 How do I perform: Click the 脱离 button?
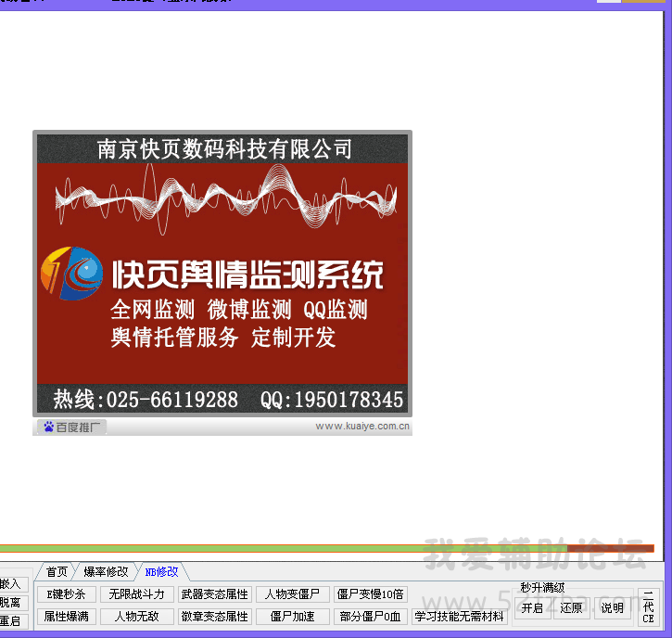13,603
